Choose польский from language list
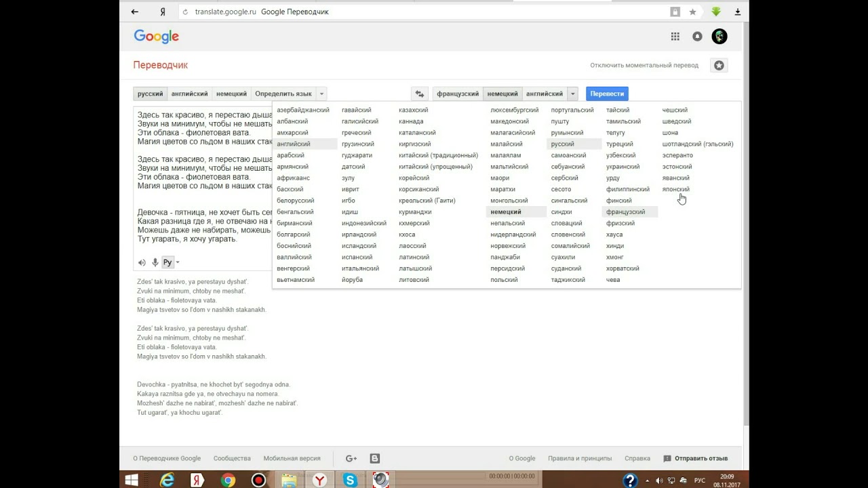Image resolution: width=868 pixels, height=488 pixels. [x=504, y=280]
